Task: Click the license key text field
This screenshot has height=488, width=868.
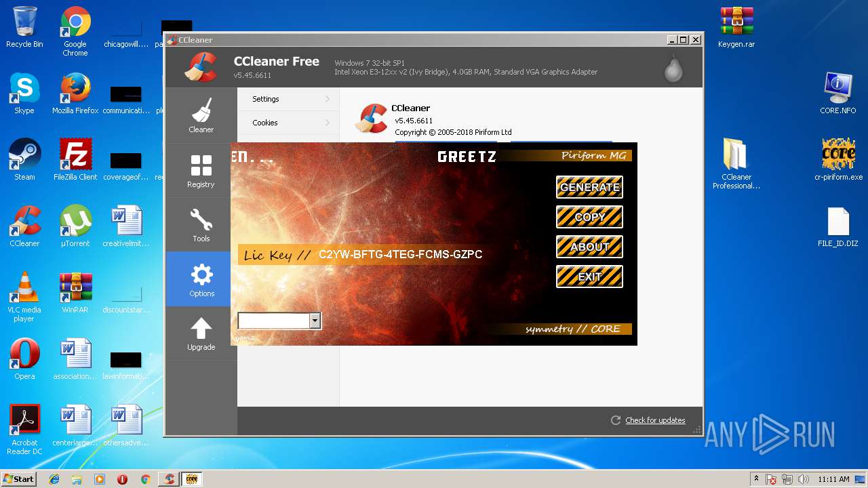Action: tap(401, 255)
